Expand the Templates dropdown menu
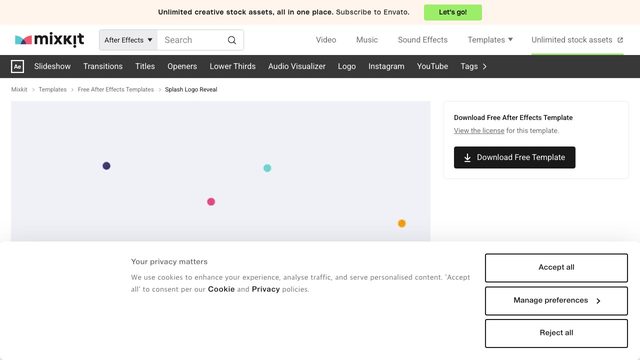640x360 pixels. (x=490, y=40)
